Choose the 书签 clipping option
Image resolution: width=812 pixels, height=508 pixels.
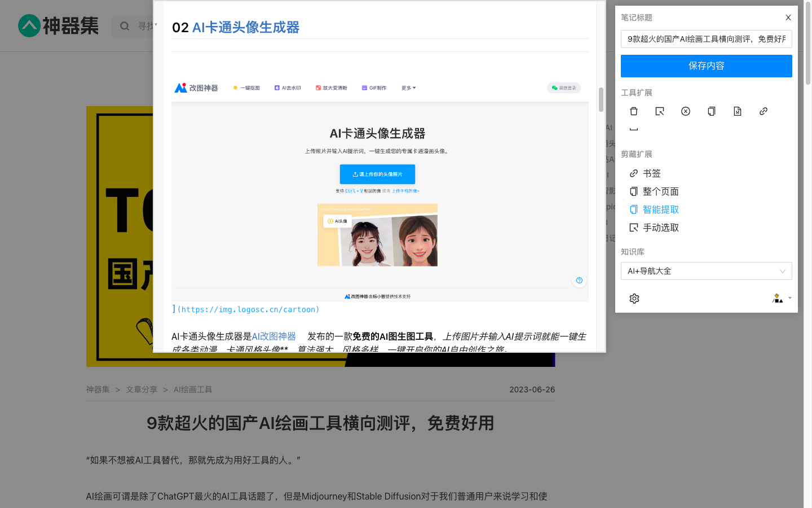coord(651,173)
